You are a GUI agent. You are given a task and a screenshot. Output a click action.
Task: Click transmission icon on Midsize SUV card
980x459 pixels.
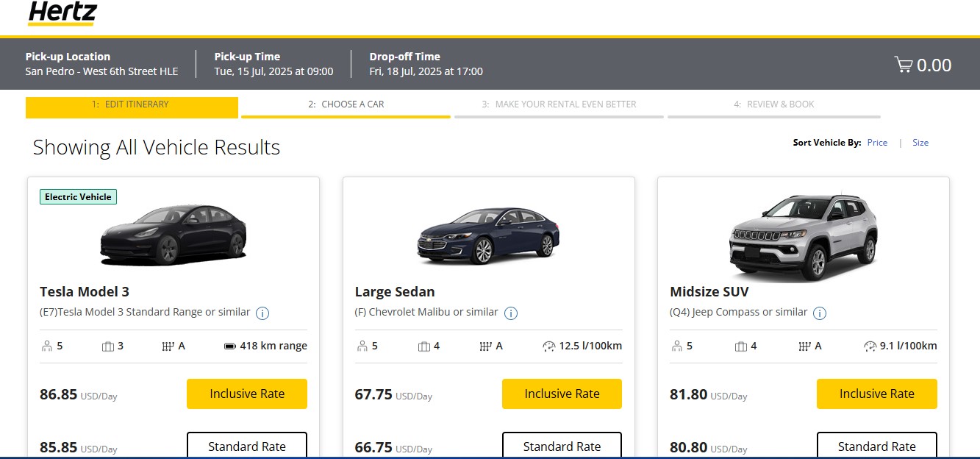point(805,346)
